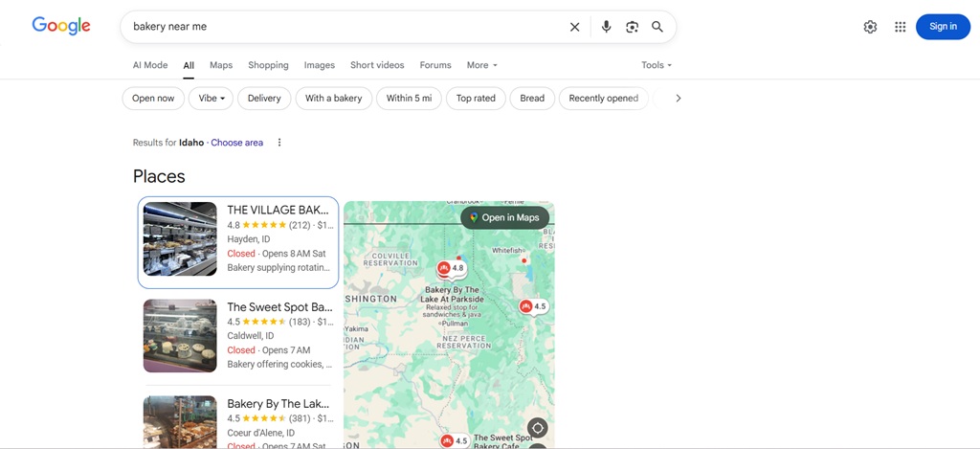Toggle the Open now filter chip
This screenshot has width=980, height=449.
tap(153, 98)
